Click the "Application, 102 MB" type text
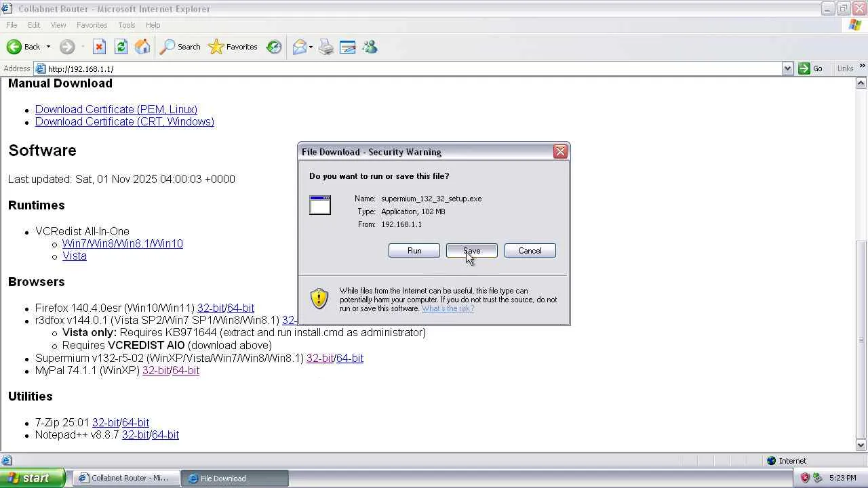868x488 pixels. click(413, 211)
